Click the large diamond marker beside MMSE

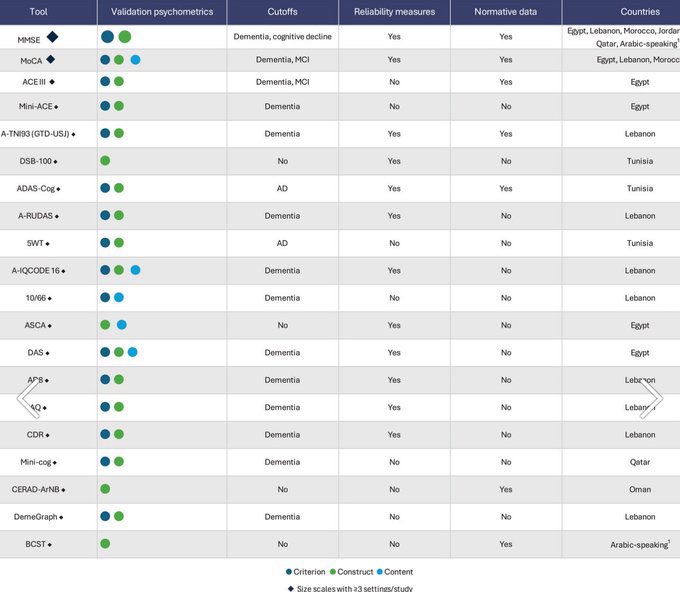point(52,37)
